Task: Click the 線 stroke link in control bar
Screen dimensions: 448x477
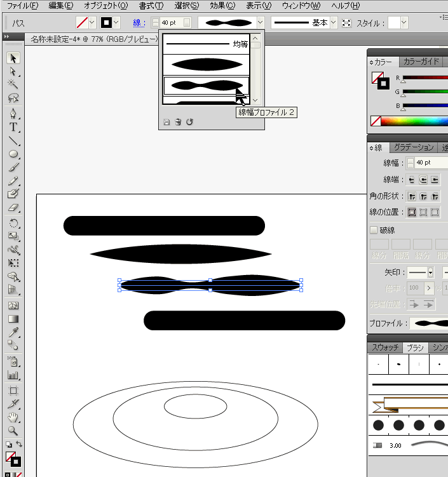Action: [x=139, y=23]
